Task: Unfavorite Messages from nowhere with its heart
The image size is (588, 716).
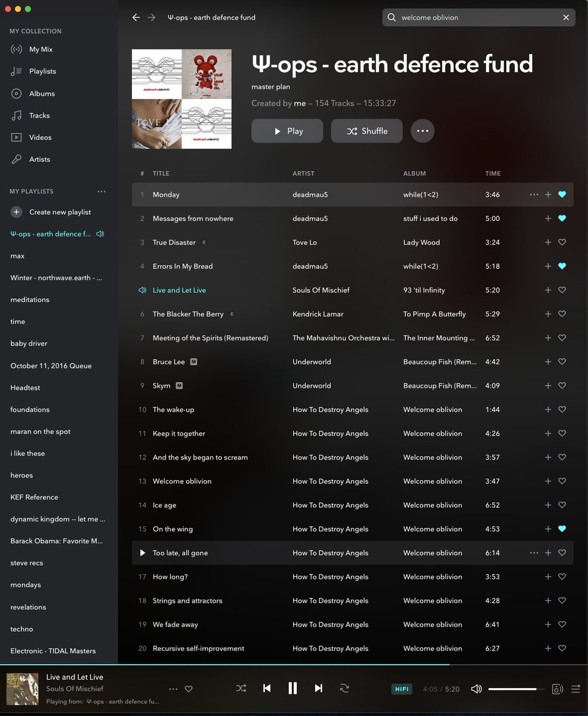Action: pos(562,218)
